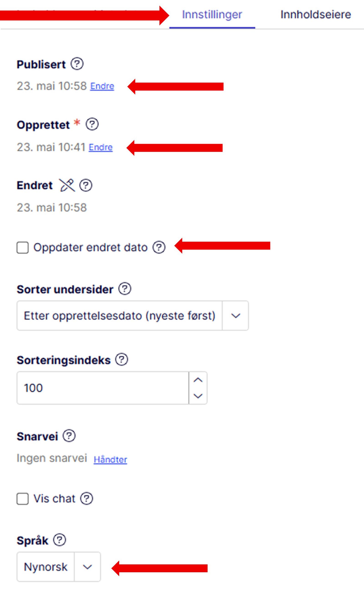Viewport: 364px width, 597px height.
Task: Click help icon next to Endret
Action: [x=86, y=185]
